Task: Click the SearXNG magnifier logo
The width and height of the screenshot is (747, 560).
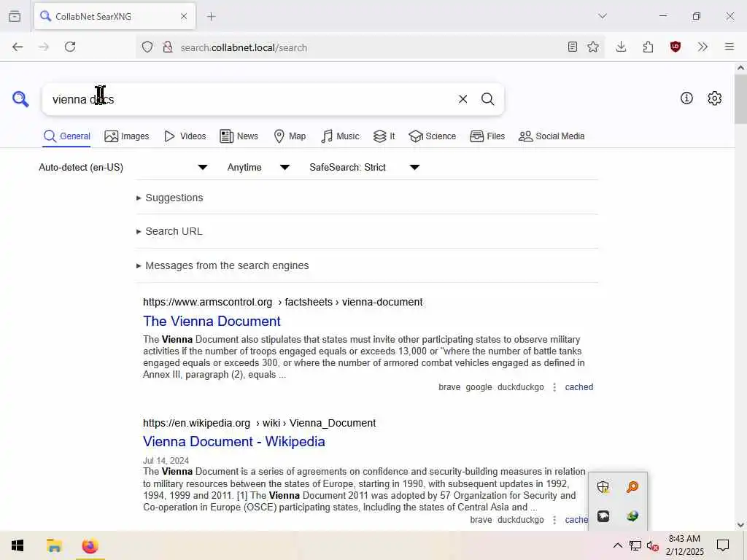Action: 20,99
